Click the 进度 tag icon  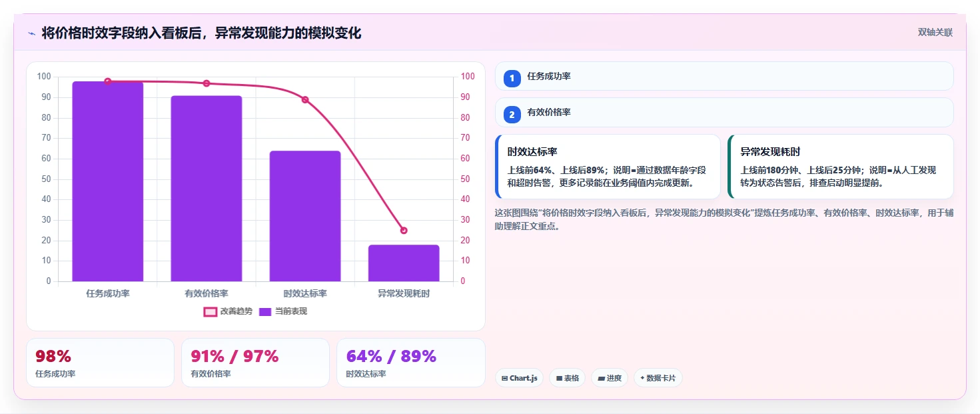601,379
